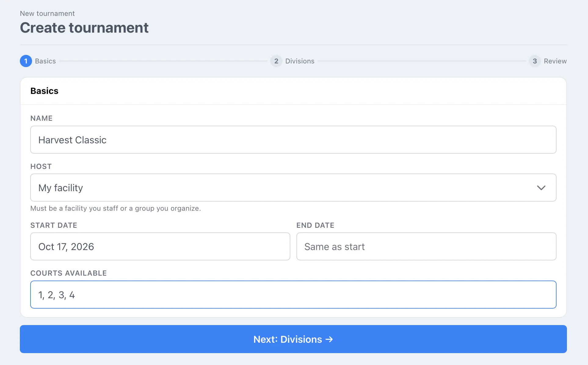Click the 'New tournament' breadcrumb text
The image size is (588, 365).
pos(47,13)
